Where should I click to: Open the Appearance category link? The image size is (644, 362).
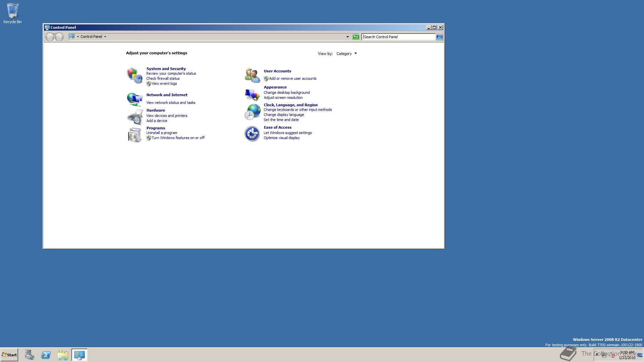click(275, 87)
